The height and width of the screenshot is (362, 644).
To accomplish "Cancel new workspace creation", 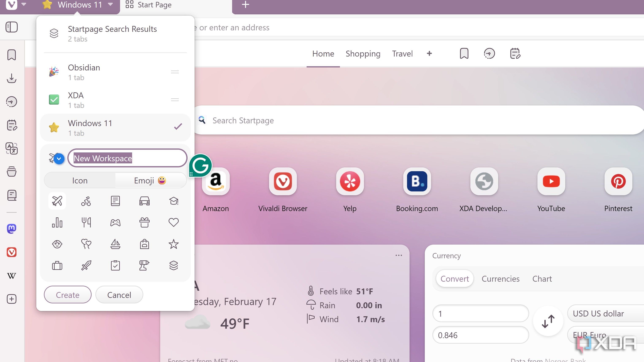I will point(119,295).
